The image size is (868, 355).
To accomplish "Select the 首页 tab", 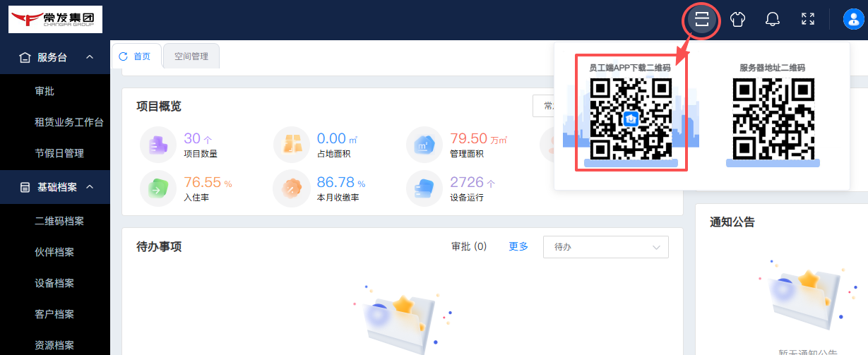I will click(x=136, y=56).
